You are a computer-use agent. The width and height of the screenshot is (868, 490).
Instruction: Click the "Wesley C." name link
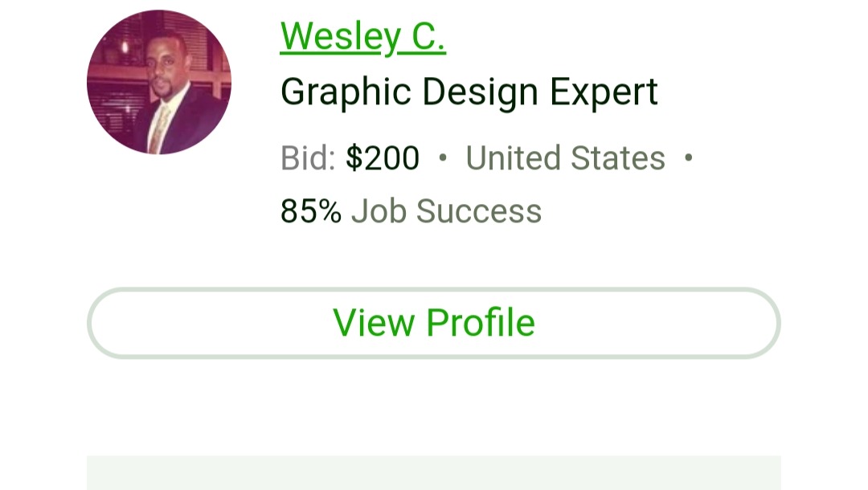[x=362, y=36]
